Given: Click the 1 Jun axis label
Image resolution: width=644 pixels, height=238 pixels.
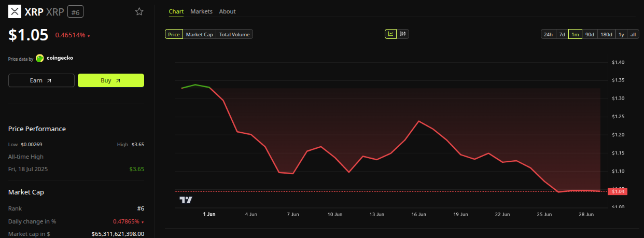Looking at the screenshot, I should click(209, 214).
